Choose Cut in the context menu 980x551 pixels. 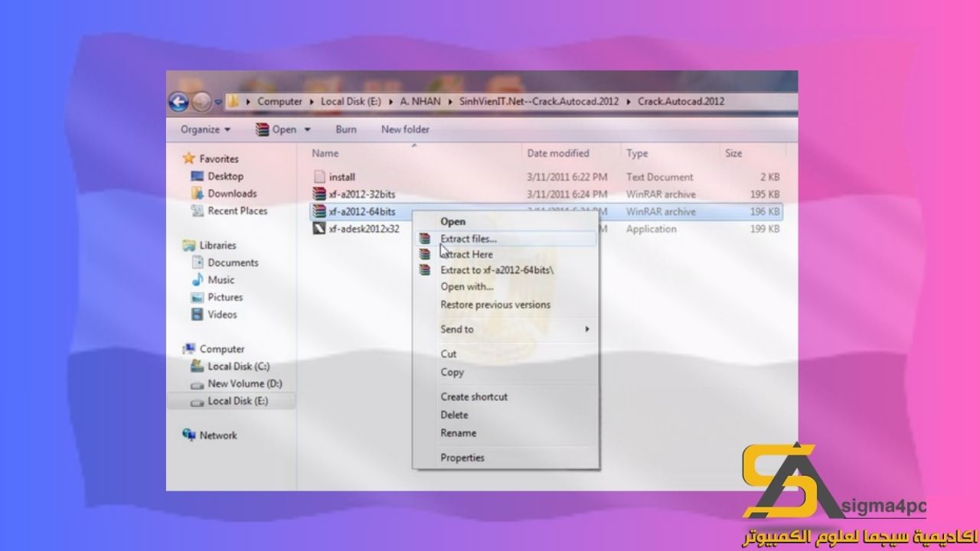coord(449,354)
